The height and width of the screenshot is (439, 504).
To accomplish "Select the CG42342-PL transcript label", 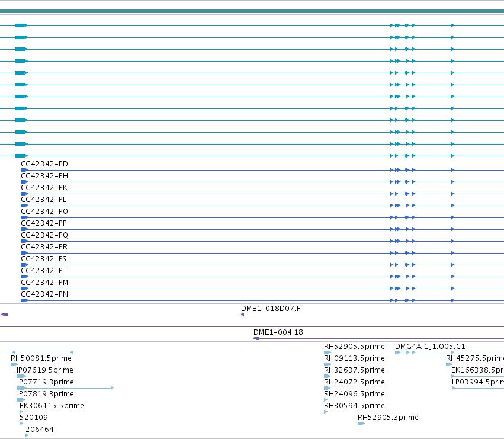I will pyautogui.click(x=44, y=200).
